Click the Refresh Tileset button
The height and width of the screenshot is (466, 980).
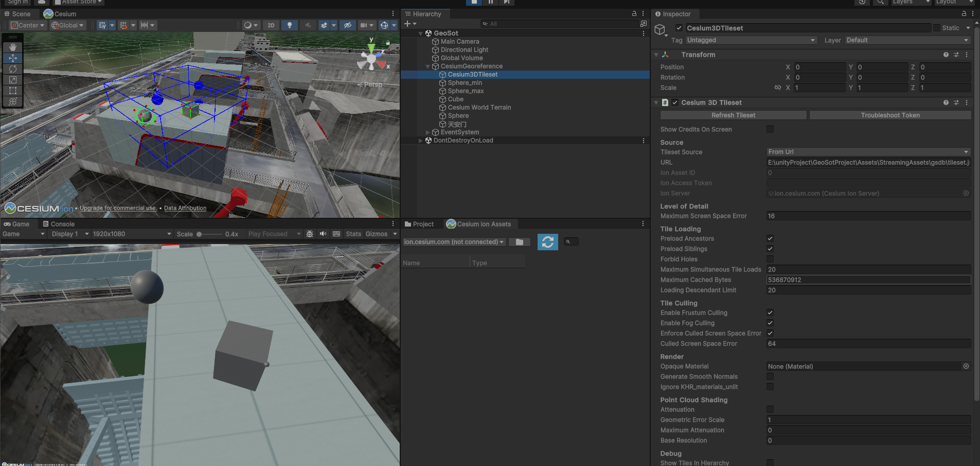tap(734, 115)
